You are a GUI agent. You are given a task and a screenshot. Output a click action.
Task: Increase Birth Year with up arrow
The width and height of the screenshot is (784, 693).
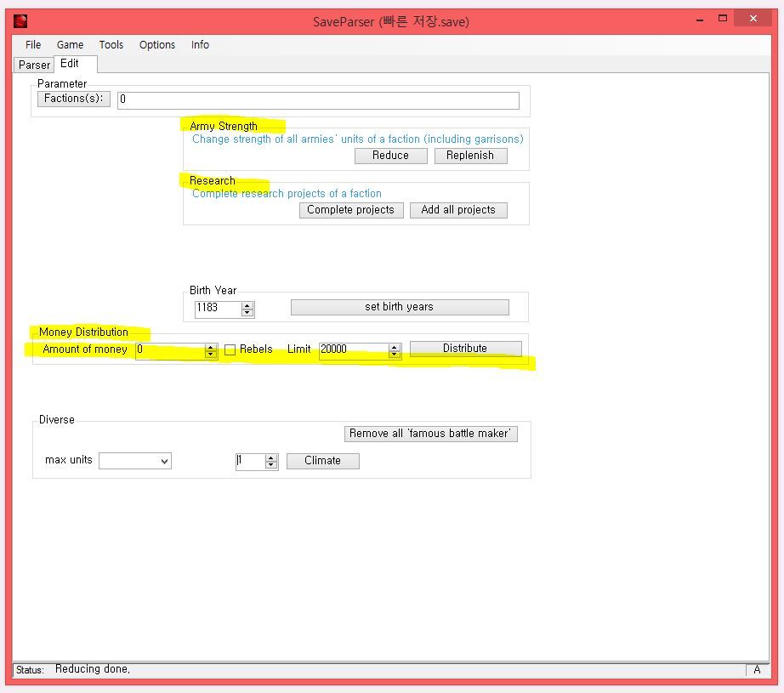pos(247,305)
